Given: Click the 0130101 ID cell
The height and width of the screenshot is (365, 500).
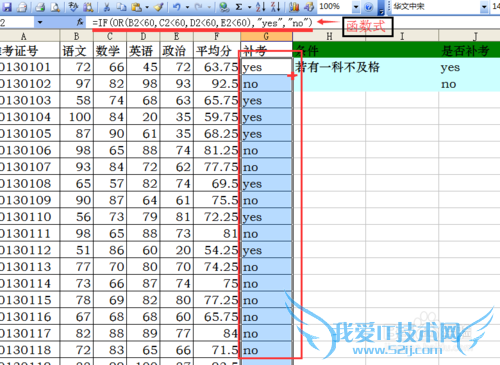Looking at the screenshot, I should pyautogui.click(x=29, y=67).
